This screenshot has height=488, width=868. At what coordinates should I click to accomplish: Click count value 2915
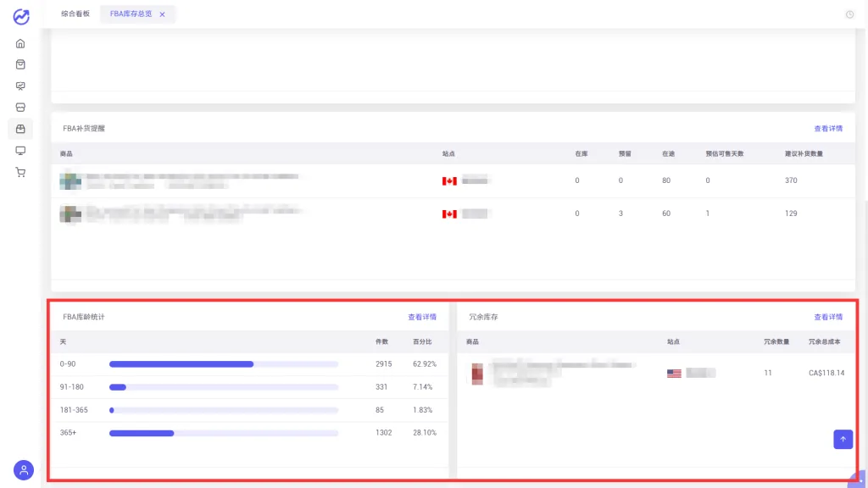click(384, 364)
